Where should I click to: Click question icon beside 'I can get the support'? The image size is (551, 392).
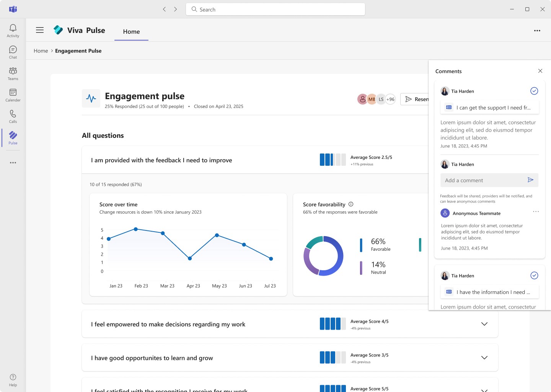click(449, 108)
